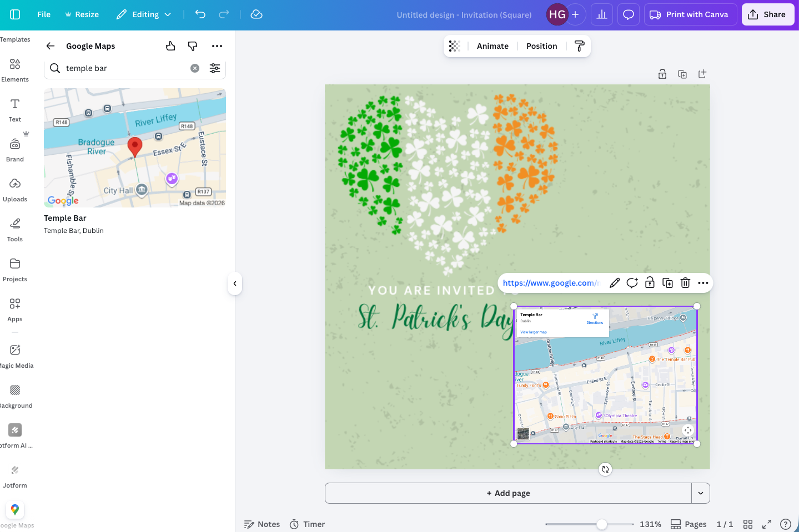Adjust the zoom slider at the bottom
This screenshot has height=532, width=799.
click(x=602, y=524)
